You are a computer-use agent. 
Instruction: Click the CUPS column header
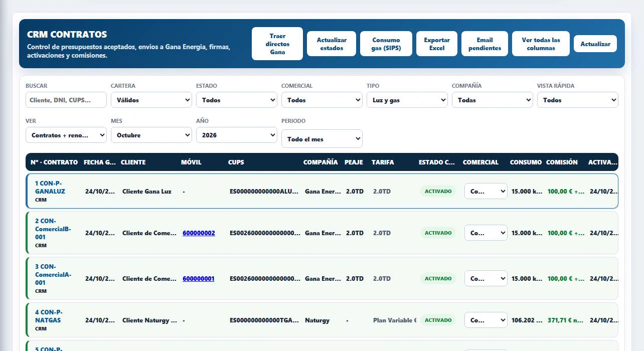[236, 162]
